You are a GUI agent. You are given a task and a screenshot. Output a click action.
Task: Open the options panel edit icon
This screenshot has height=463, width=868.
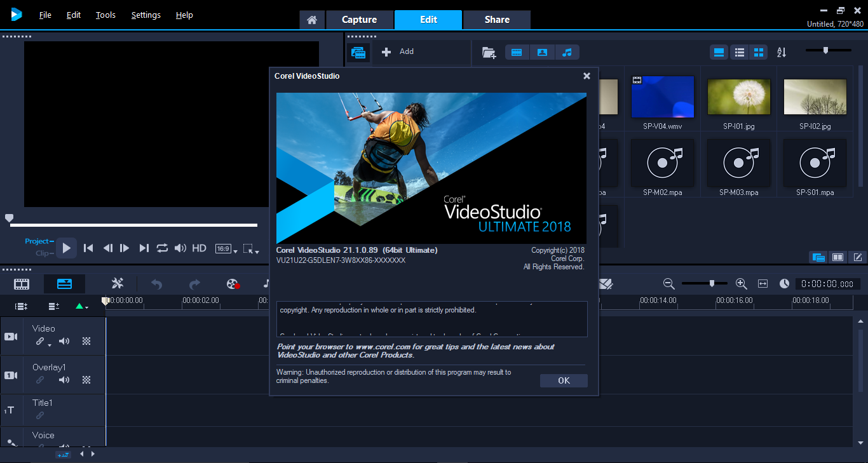(858, 257)
